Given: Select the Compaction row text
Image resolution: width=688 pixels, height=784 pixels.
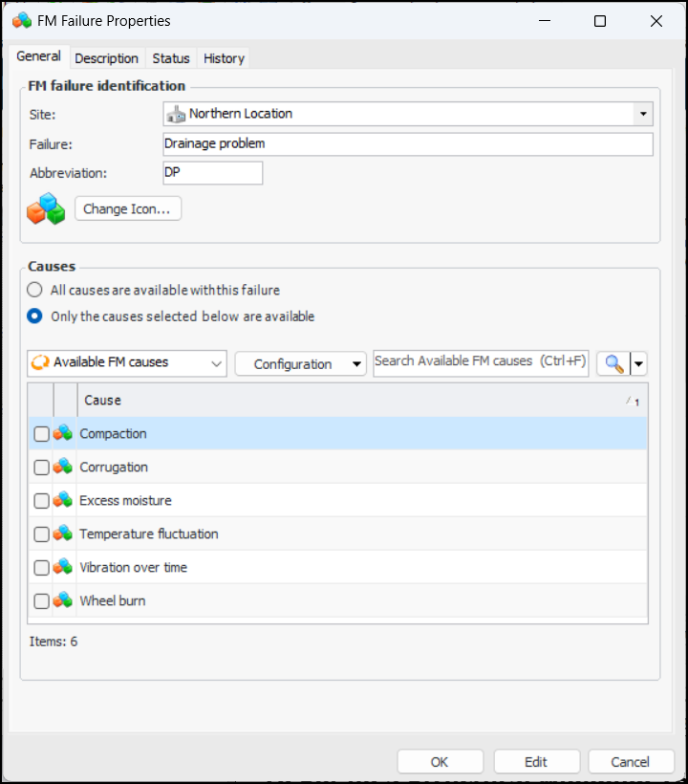Looking at the screenshot, I should [114, 433].
